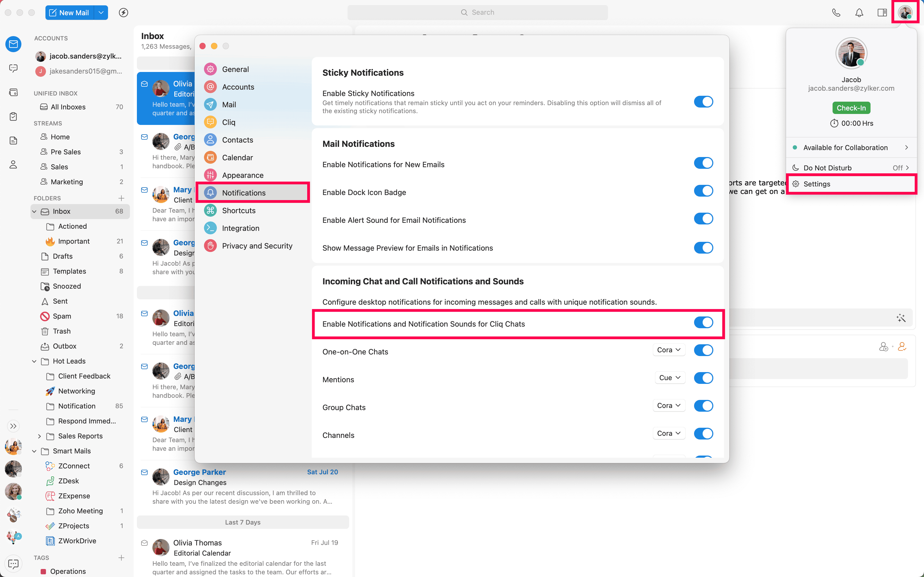The image size is (924, 577).
Task: Open the Contacts module in left rail
Action: pos(13,165)
